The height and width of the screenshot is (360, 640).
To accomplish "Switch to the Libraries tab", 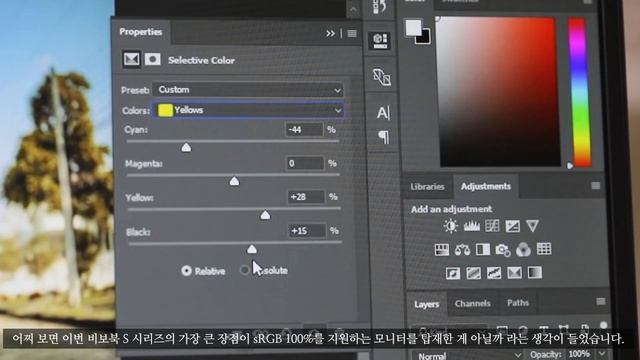I will [427, 187].
